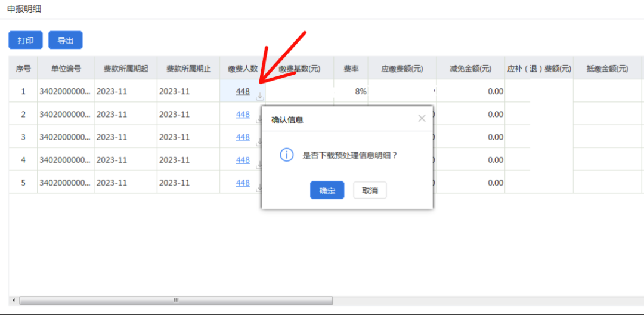Cancel the dialog with the 取消 button
The height and width of the screenshot is (315, 644).
(x=370, y=190)
